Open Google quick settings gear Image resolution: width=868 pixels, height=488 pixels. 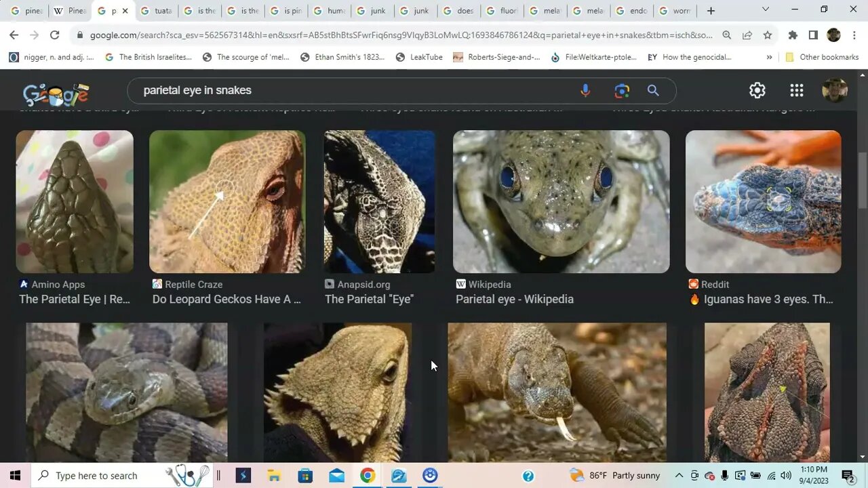pyautogui.click(x=757, y=90)
